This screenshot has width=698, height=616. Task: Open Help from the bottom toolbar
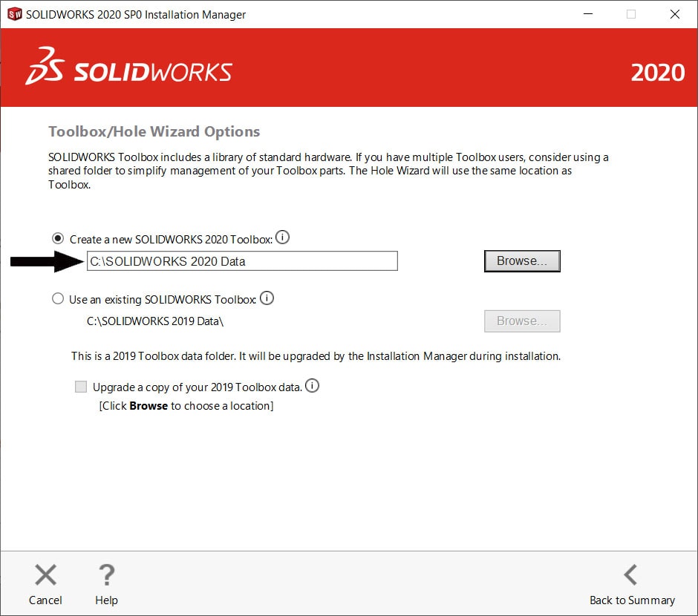click(106, 600)
